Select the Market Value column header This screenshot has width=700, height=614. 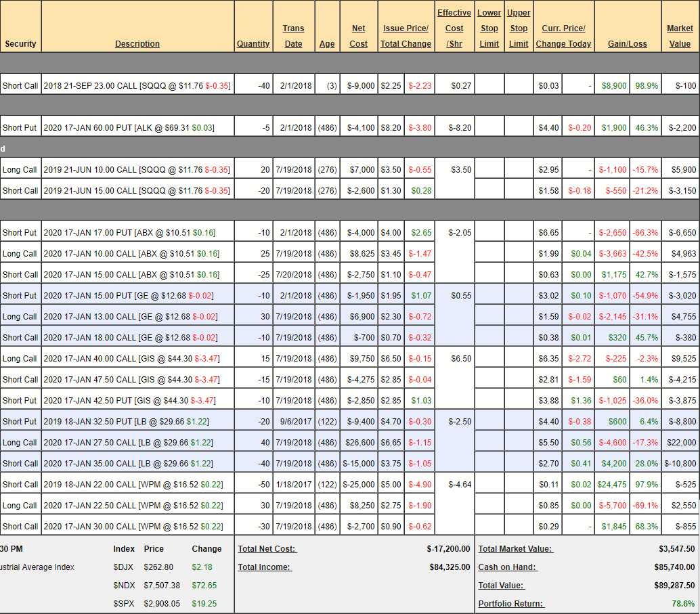coord(680,36)
